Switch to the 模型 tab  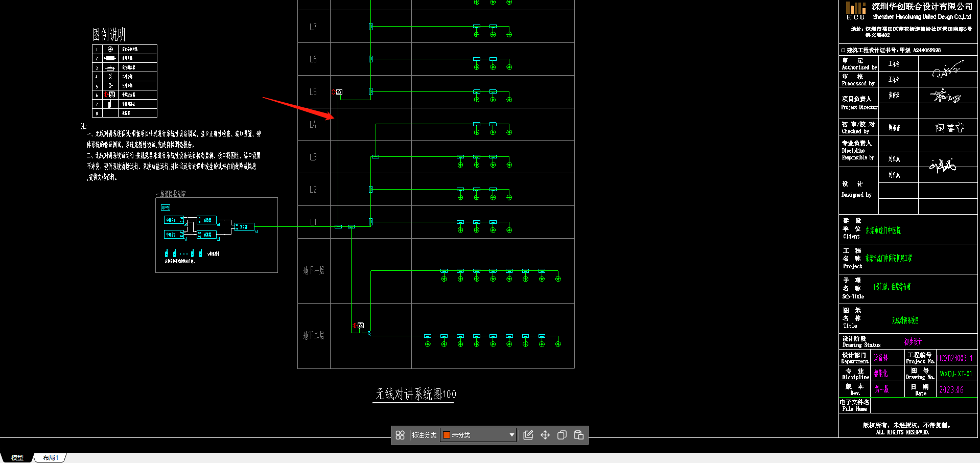tap(17, 457)
